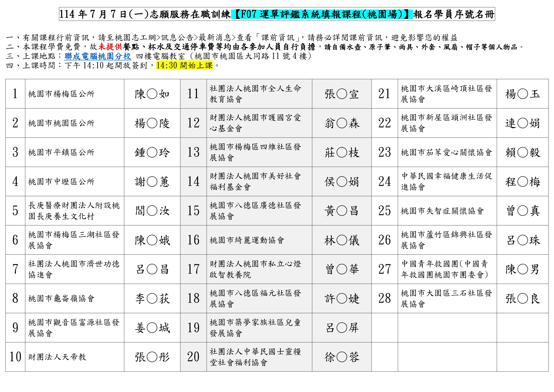Screen dimensions: 554x392
Task: Click name 莊○枝 in row 13
Action: 342,153
